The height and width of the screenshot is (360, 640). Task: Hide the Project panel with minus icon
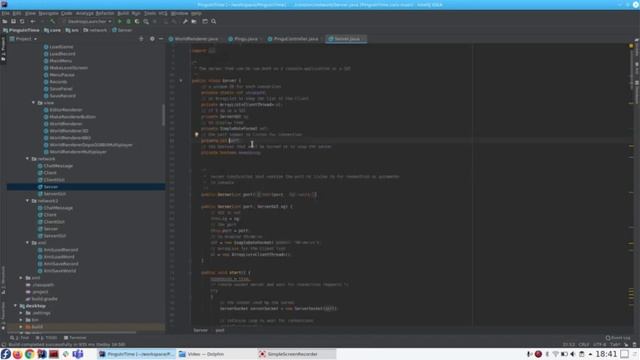(161, 39)
